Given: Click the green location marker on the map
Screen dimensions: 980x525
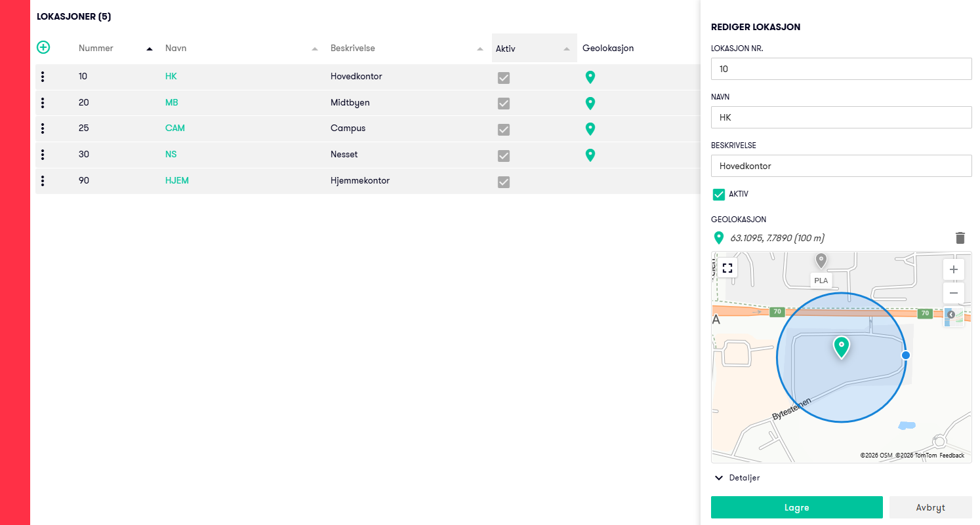Looking at the screenshot, I should 841,347.
